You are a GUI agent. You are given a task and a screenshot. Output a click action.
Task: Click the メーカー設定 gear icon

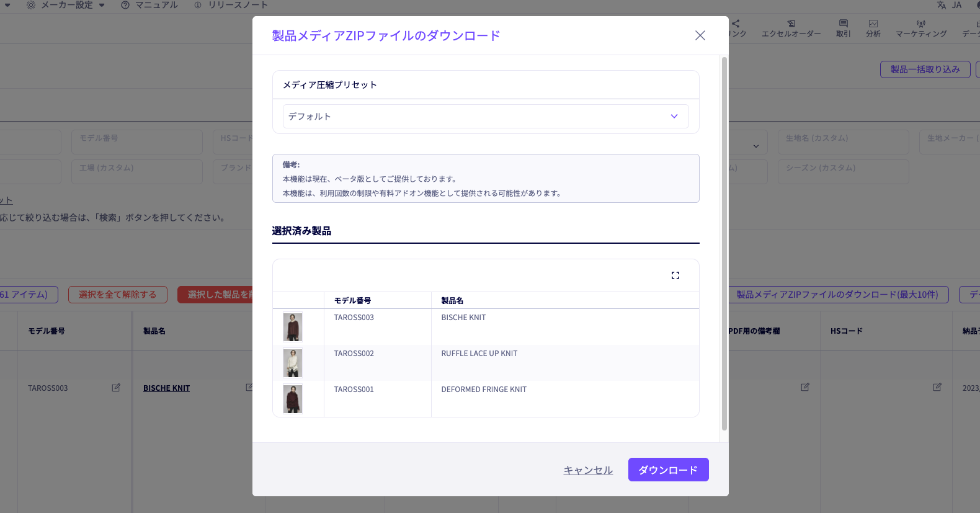pos(31,5)
